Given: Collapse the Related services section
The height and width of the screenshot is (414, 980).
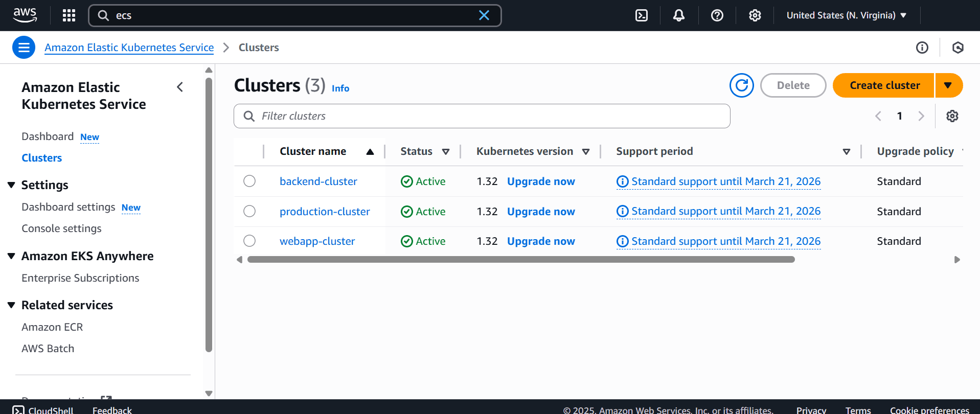Looking at the screenshot, I should pos(11,305).
